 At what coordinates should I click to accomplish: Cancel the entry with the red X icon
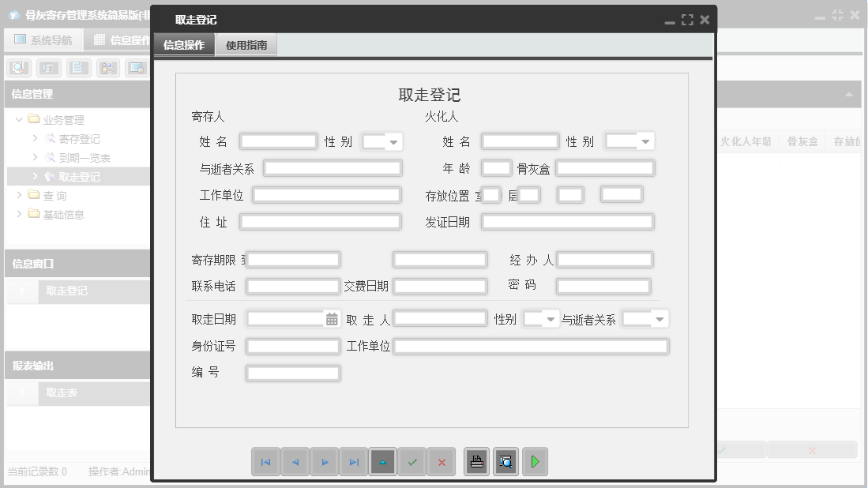(x=442, y=462)
